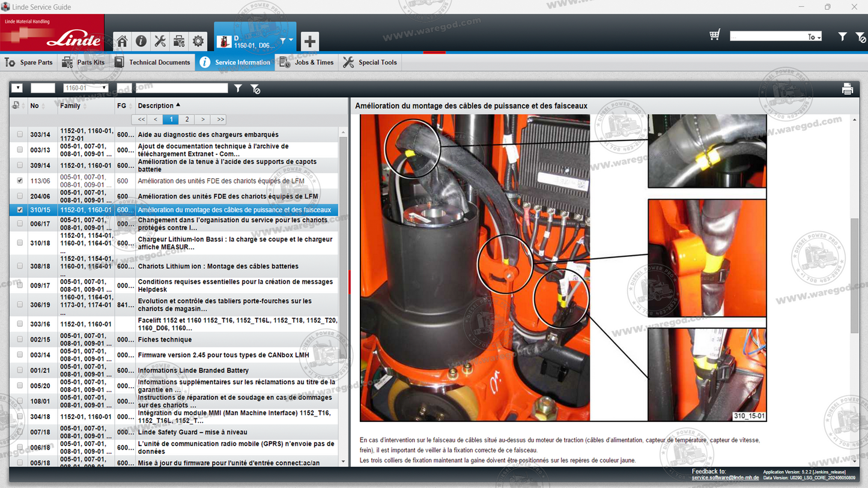
Task: Add a new model tab with plus icon
Action: [309, 41]
